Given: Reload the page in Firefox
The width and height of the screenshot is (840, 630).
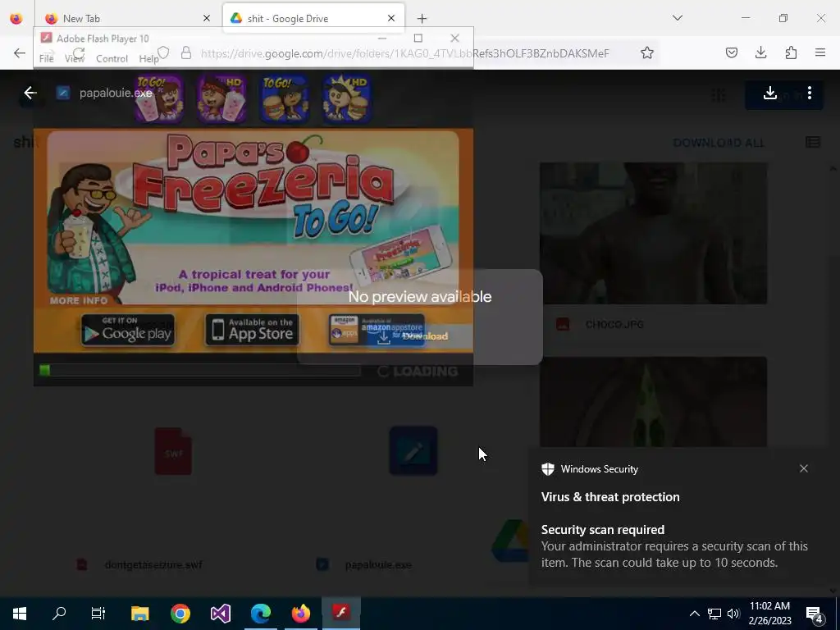Looking at the screenshot, I should coord(79,52).
